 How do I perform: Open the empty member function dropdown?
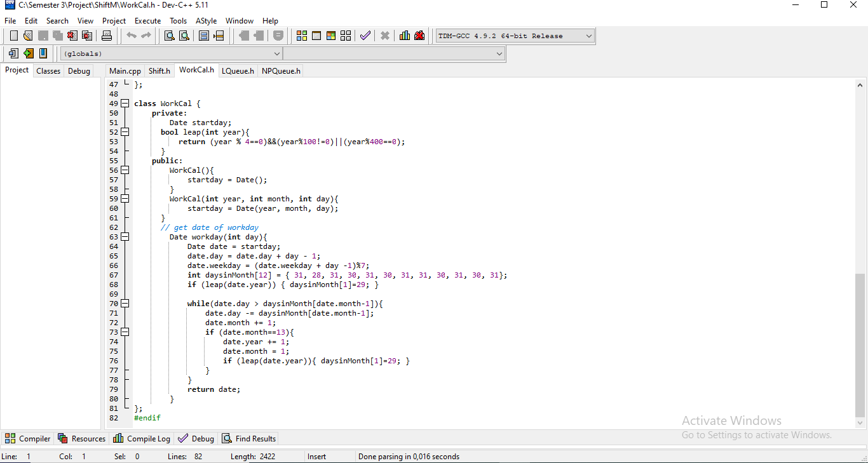[x=394, y=54]
